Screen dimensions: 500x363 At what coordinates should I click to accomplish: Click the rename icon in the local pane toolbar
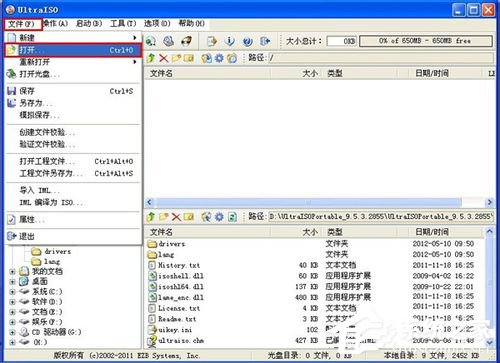pos(189,217)
